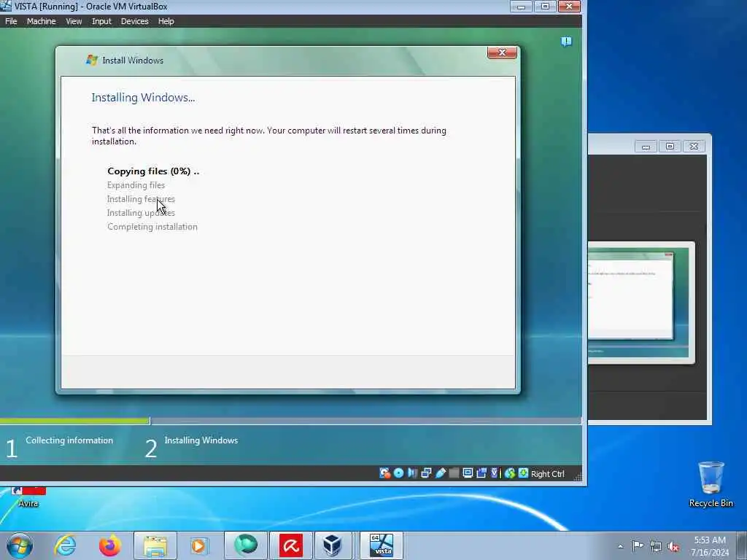
Task: Click the "Installing features" step text
Action: pyautogui.click(x=141, y=198)
